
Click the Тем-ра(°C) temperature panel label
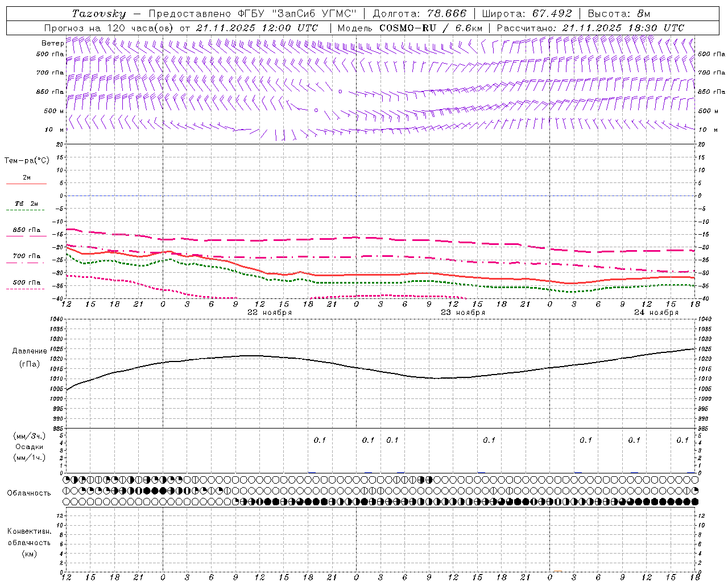(x=27, y=161)
